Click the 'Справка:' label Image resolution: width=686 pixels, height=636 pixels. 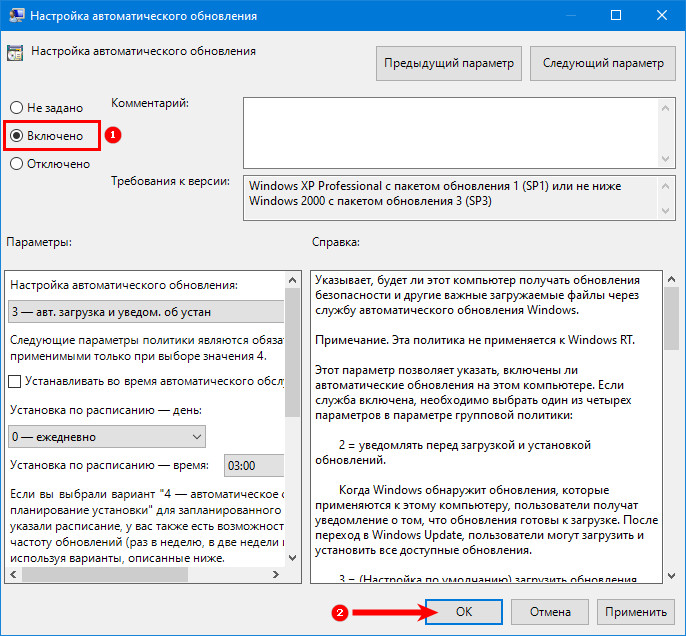point(336,242)
